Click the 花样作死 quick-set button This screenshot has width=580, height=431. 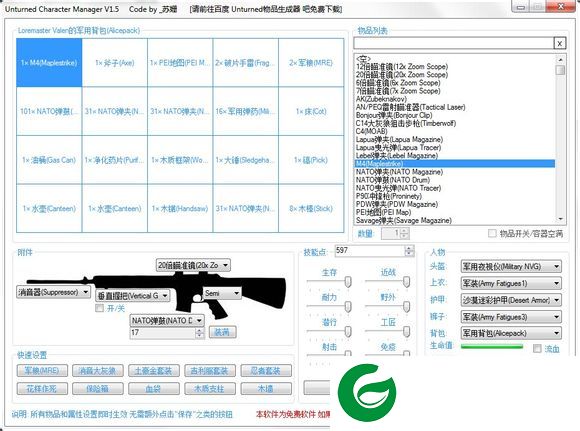pos(42,388)
